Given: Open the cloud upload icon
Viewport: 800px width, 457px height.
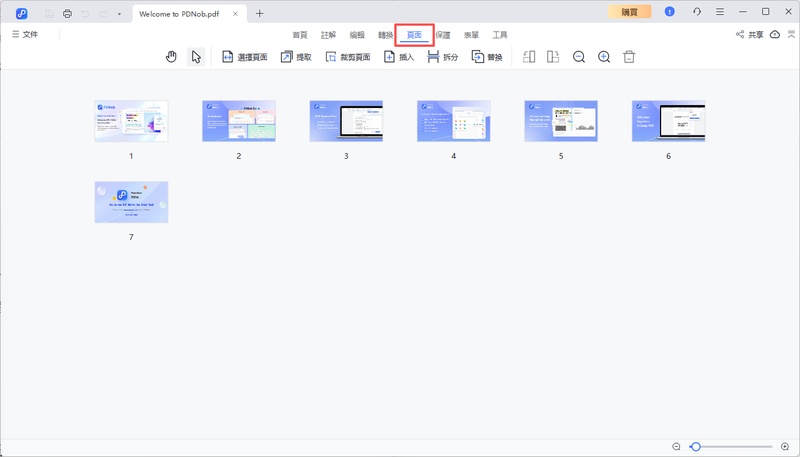Looking at the screenshot, I should pos(774,34).
